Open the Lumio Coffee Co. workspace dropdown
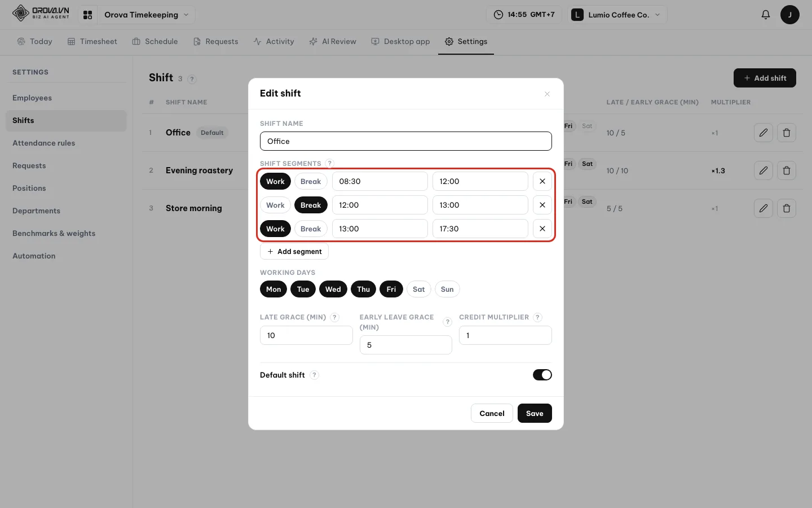The width and height of the screenshot is (812, 508). (618, 15)
